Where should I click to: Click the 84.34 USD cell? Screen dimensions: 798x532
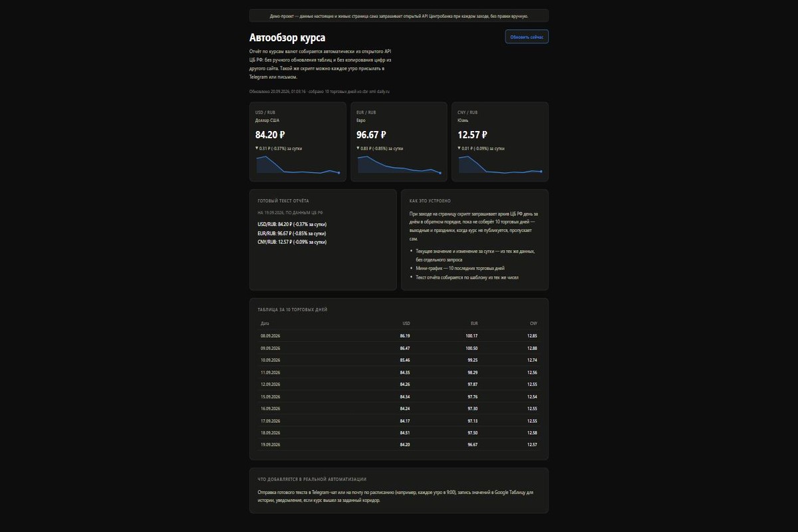tap(405, 397)
